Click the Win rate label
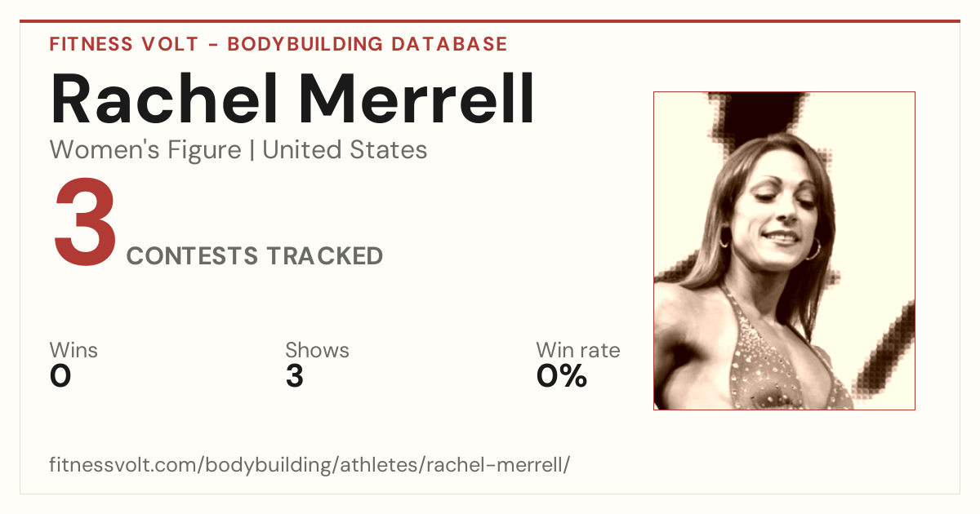 point(578,350)
